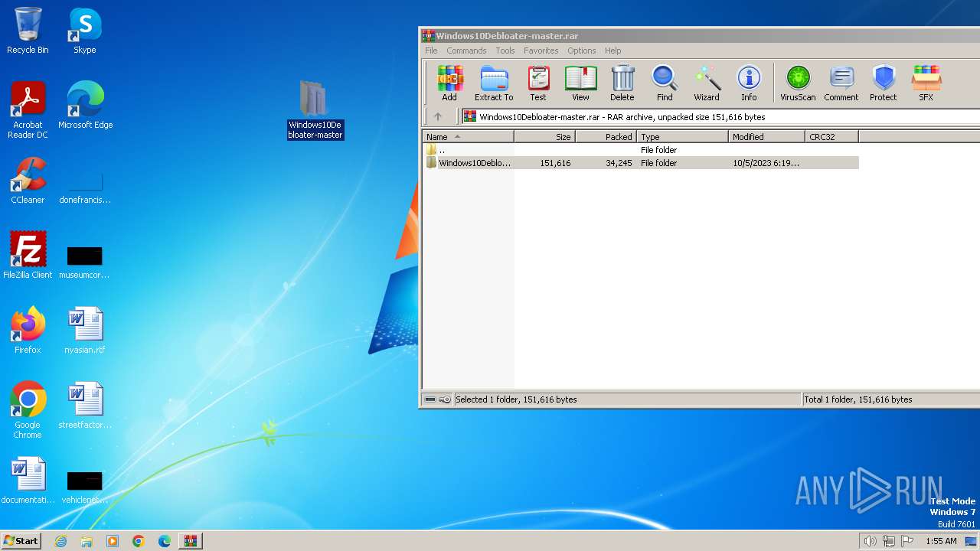Select the FileZilla Client shortcut

(x=28, y=256)
